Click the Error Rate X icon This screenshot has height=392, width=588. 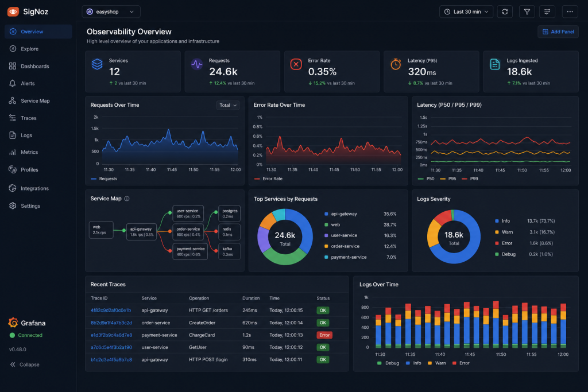coord(296,64)
